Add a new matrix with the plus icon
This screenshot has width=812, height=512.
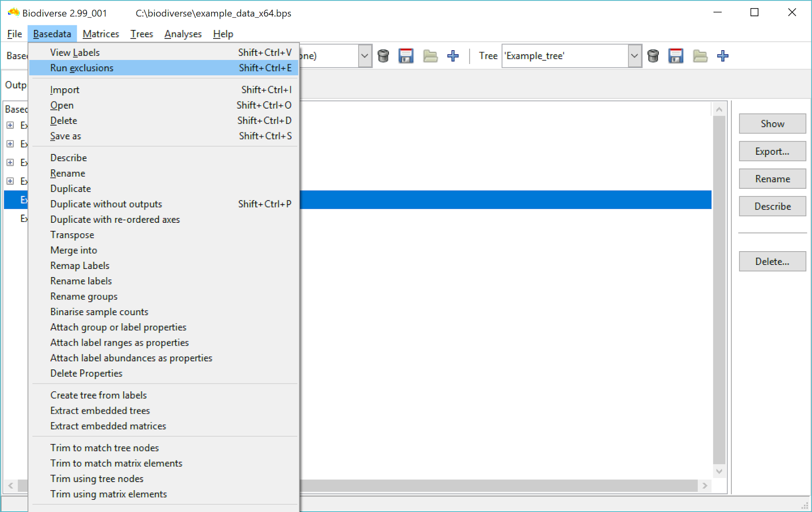(x=453, y=56)
